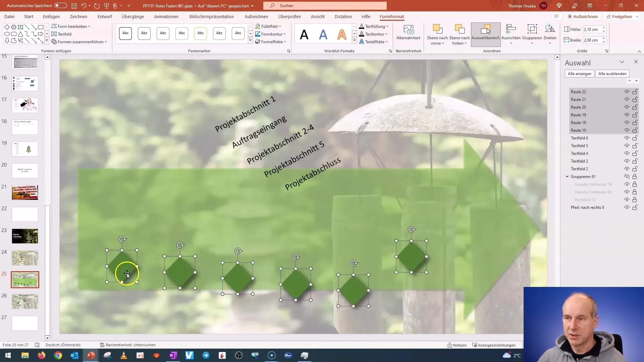Open the Datei menu

tap(9, 16)
